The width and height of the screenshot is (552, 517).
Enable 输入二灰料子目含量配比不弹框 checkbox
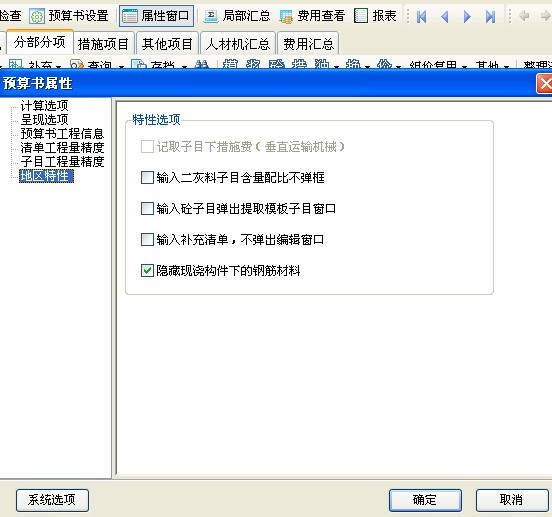[147, 177]
